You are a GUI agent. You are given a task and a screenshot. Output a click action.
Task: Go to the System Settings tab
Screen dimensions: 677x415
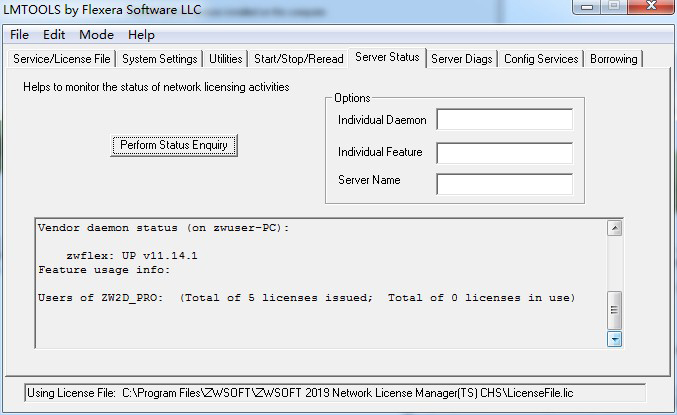point(160,59)
